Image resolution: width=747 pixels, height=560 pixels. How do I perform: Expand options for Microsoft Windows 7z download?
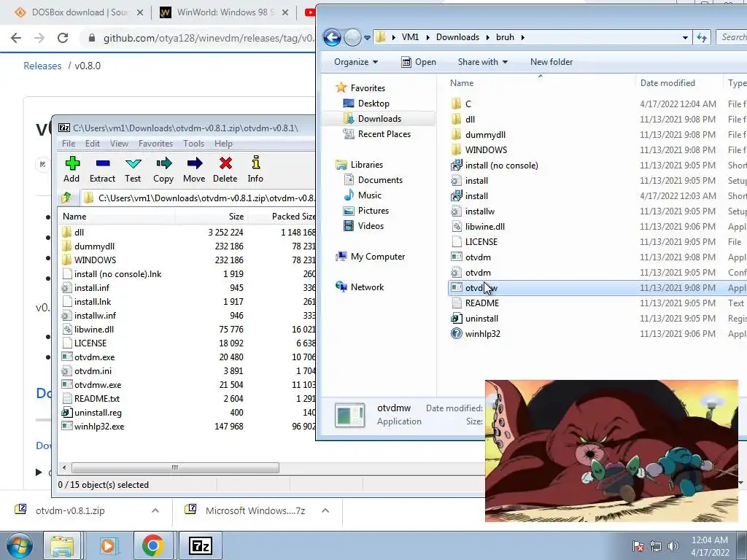pos(325,510)
